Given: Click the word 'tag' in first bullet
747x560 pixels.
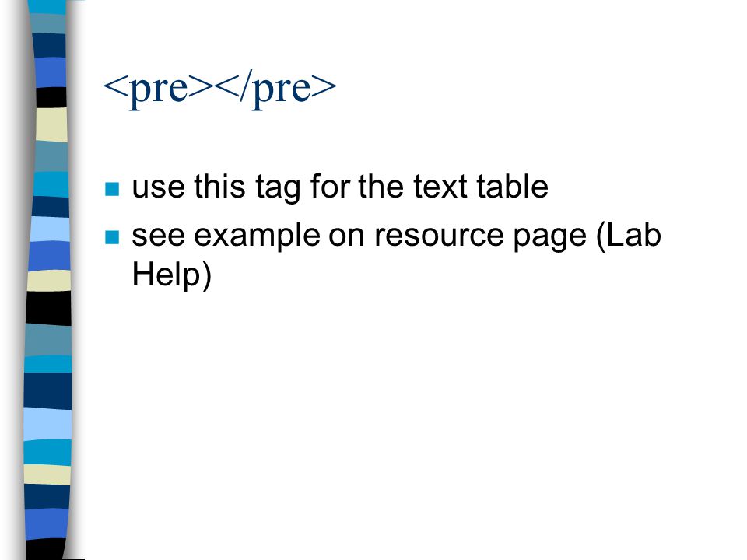Looking at the screenshot, I should pyautogui.click(x=279, y=188).
